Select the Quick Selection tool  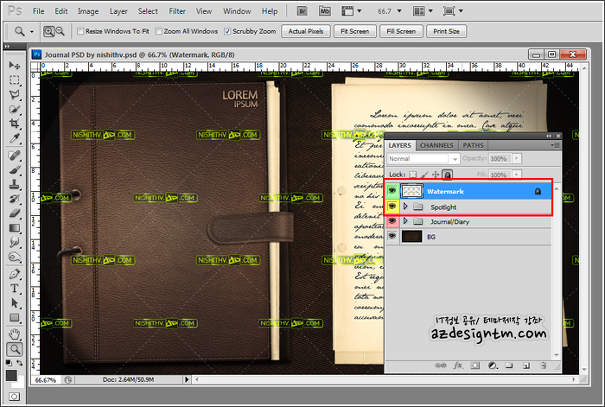[14, 109]
